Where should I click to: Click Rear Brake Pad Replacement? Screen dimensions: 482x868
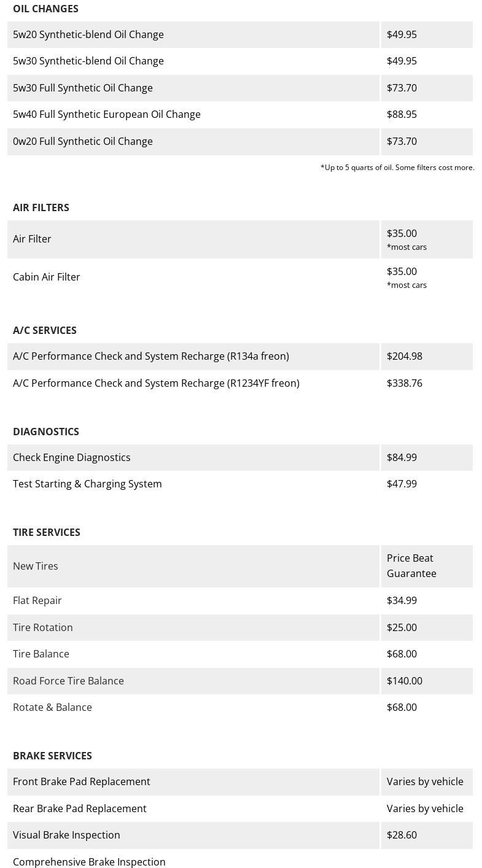tap(80, 809)
